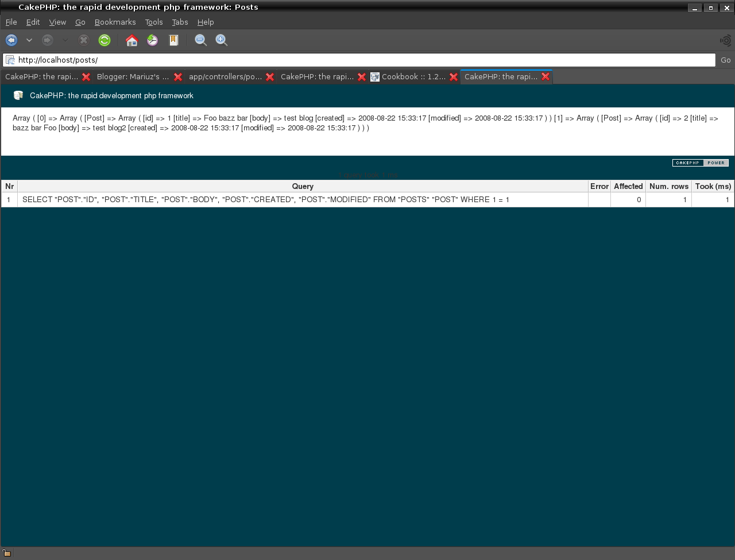Click the CakePHP header title link

111,96
